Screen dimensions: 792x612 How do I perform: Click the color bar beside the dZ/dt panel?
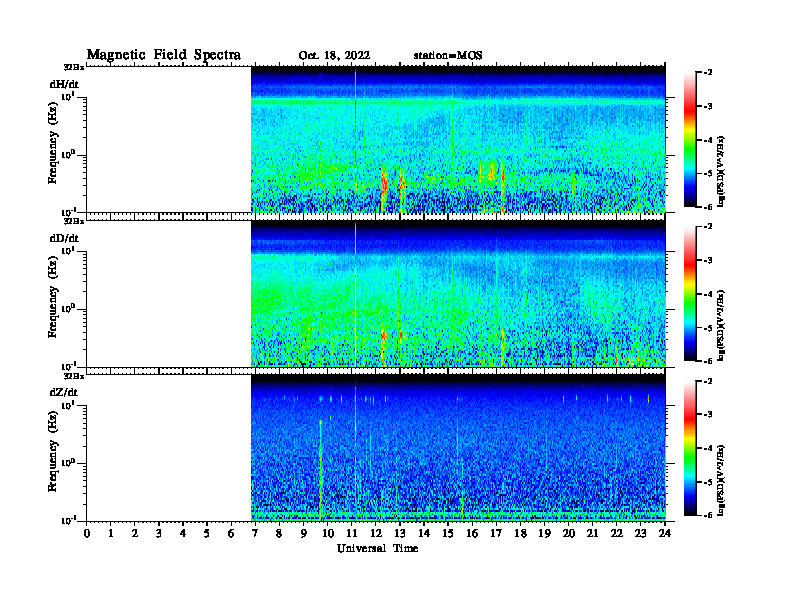click(x=690, y=448)
